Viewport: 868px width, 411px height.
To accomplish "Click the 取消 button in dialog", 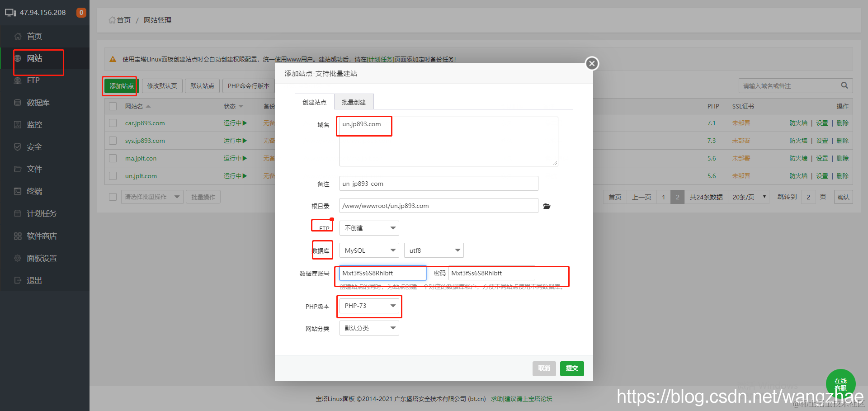I will click(544, 368).
